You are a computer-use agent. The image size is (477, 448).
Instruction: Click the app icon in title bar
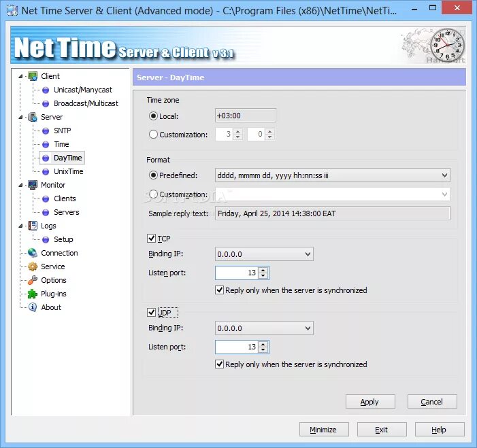pos(12,10)
